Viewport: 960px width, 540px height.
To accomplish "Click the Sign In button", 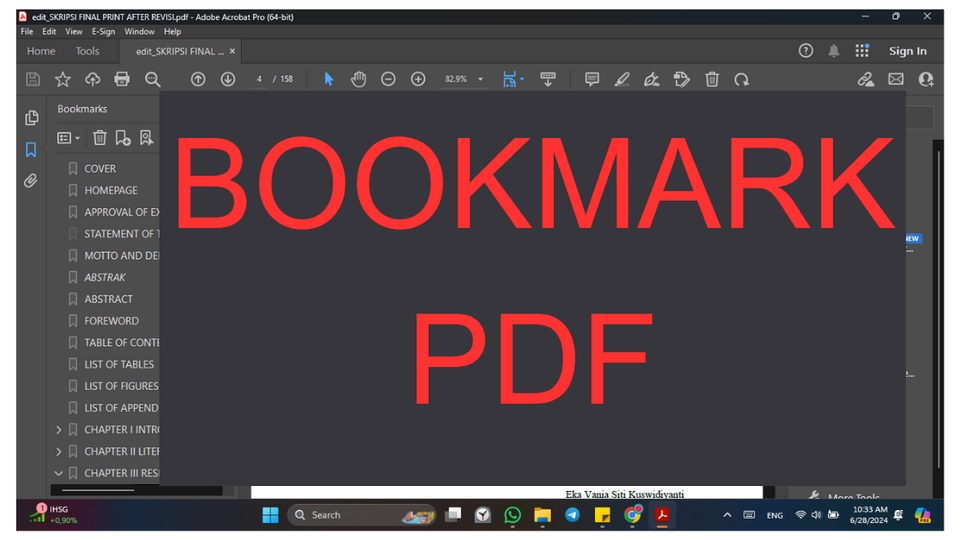I will click(907, 51).
